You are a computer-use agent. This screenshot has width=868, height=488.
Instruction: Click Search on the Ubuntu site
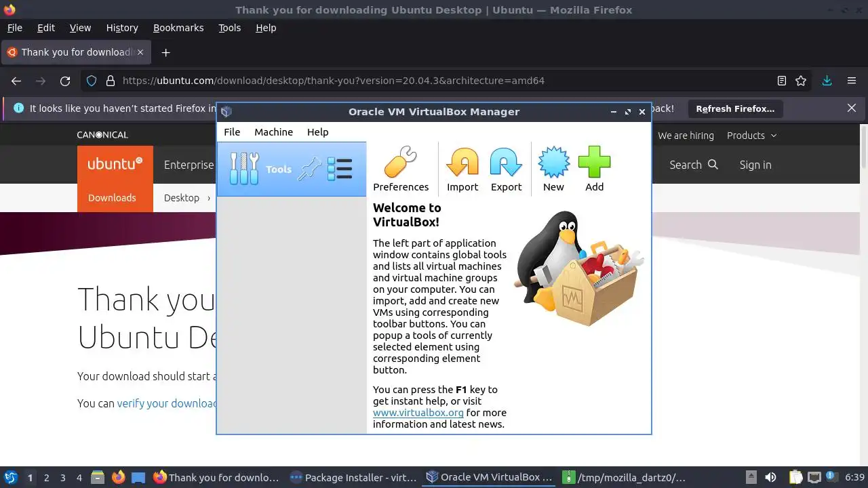tap(693, 165)
